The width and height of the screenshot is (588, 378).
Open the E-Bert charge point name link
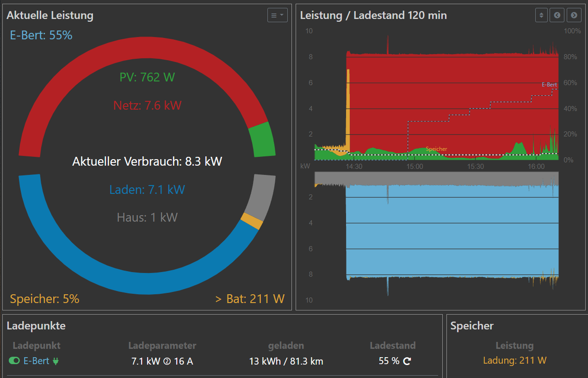36,361
